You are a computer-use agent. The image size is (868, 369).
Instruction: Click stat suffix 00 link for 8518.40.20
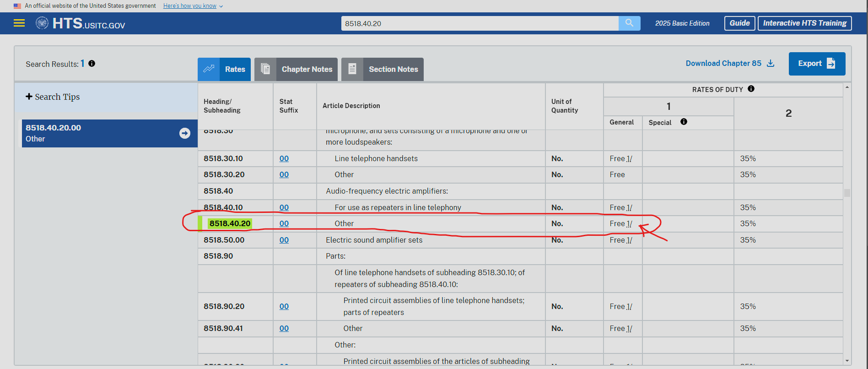(284, 223)
